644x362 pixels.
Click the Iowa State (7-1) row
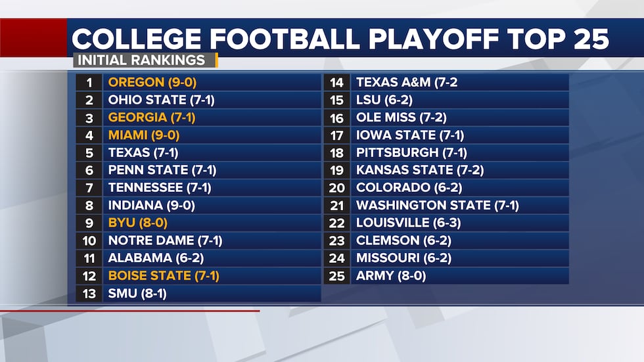(x=446, y=135)
